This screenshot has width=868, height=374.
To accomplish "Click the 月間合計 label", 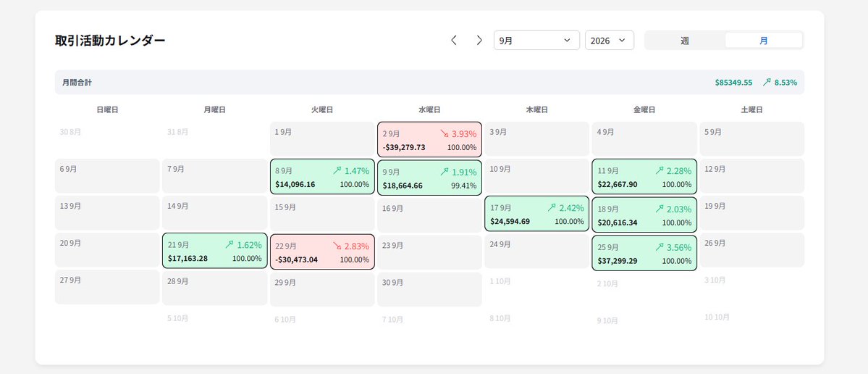I will (x=77, y=83).
